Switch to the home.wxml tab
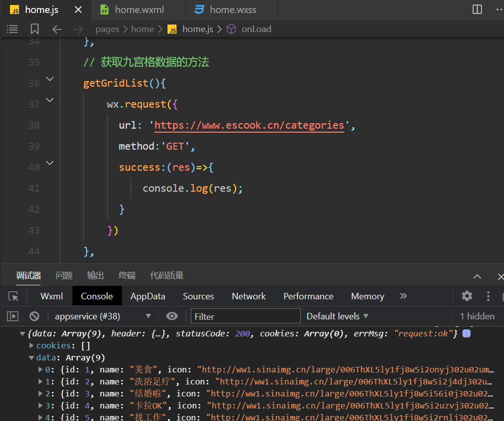Image resolution: width=504 pixels, height=421 pixels. pyautogui.click(x=138, y=10)
